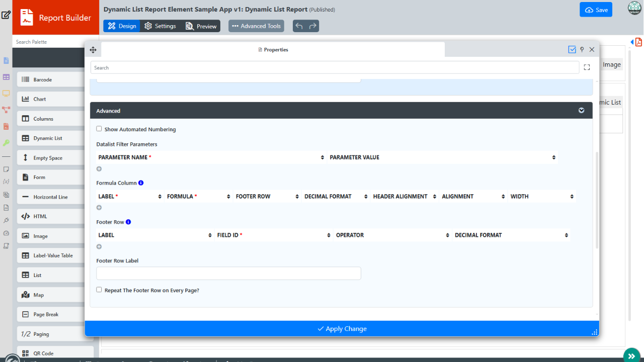Image resolution: width=644 pixels, height=362 pixels.
Task: Click the redo arrow icon
Action: click(313, 26)
